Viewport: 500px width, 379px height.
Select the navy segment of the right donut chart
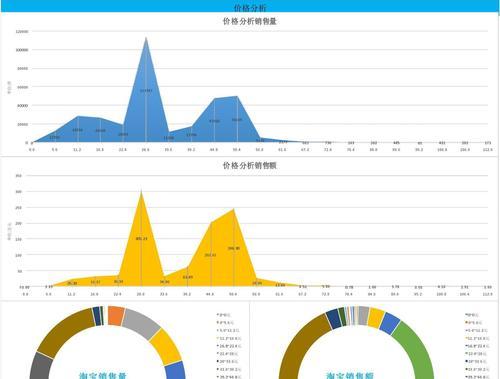pos(333,318)
